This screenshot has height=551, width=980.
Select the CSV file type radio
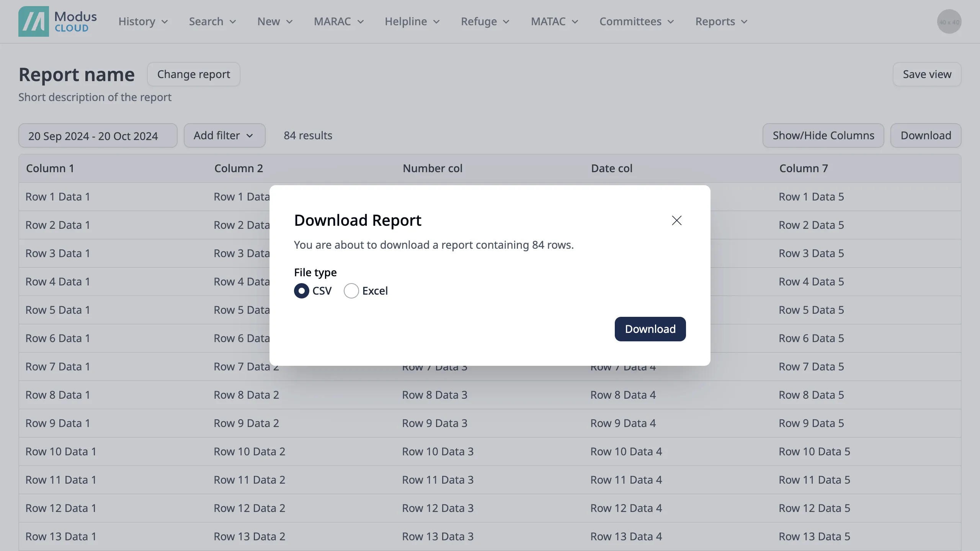click(302, 291)
